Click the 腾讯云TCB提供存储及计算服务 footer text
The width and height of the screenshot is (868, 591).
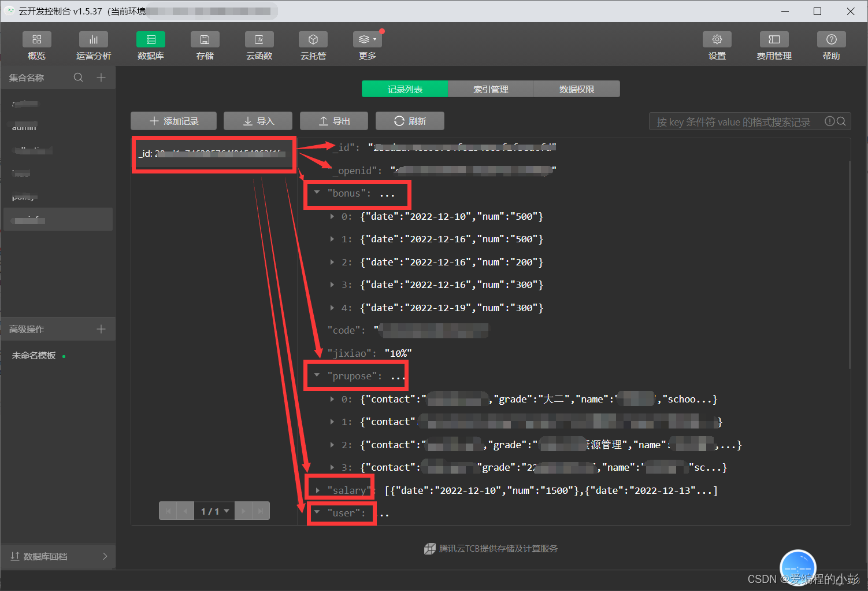(498, 548)
